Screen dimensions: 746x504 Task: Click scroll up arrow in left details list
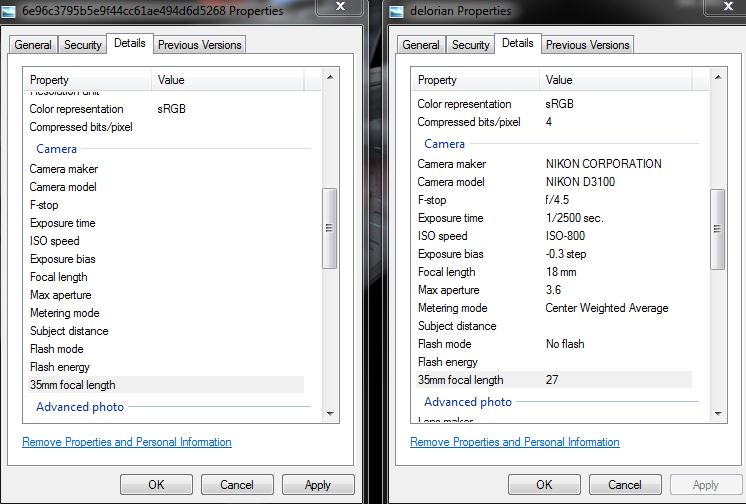330,77
